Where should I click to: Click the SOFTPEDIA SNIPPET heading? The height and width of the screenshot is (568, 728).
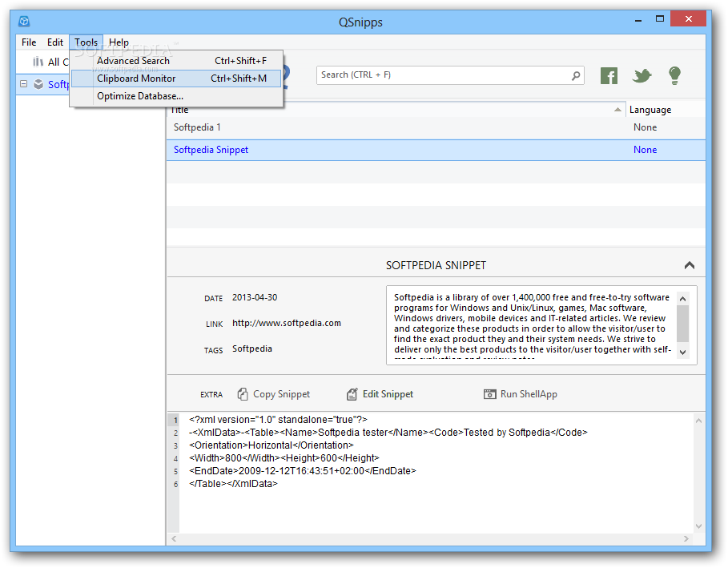pos(436,266)
